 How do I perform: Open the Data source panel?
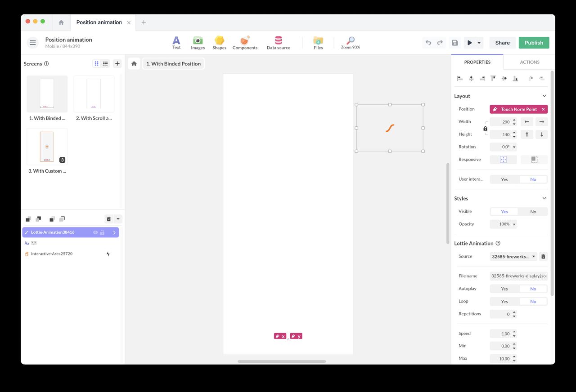(x=278, y=42)
